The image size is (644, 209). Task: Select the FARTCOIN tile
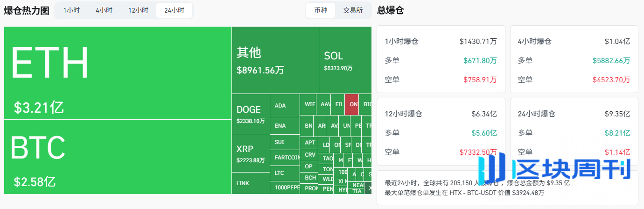click(x=285, y=158)
